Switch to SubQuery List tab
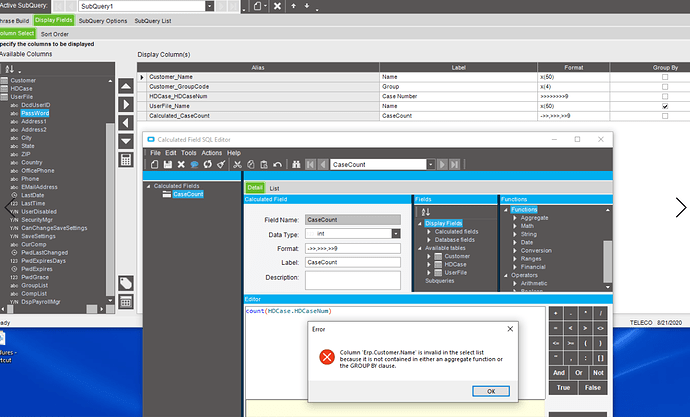This screenshot has width=690, height=417. (x=153, y=21)
